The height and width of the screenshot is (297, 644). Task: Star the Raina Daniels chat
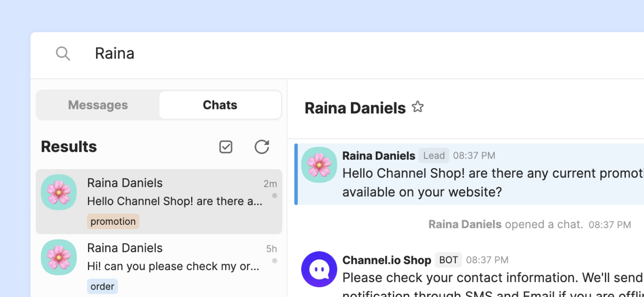coord(418,107)
